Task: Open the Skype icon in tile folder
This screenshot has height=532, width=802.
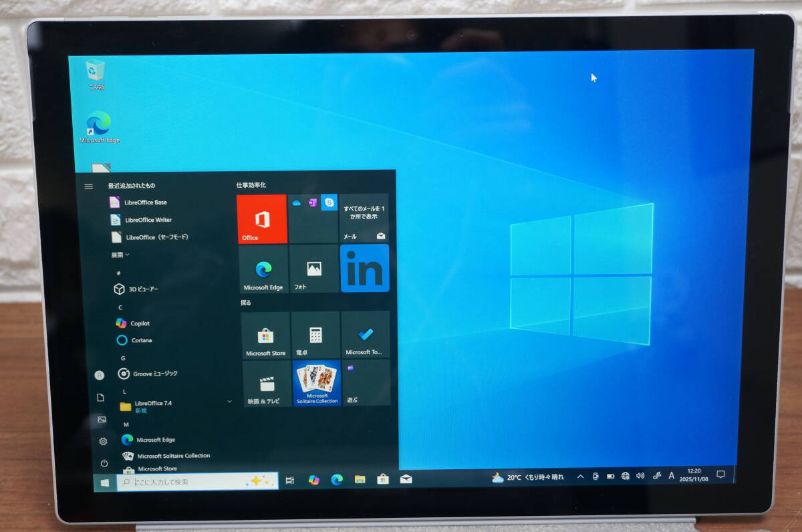Action: pyautogui.click(x=329, y=202)
